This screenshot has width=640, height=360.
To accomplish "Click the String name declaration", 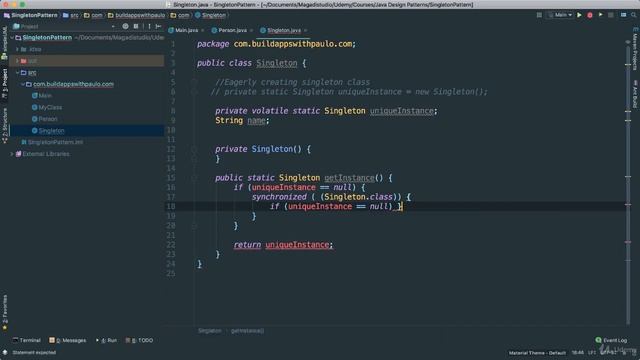I will [242, 120].
